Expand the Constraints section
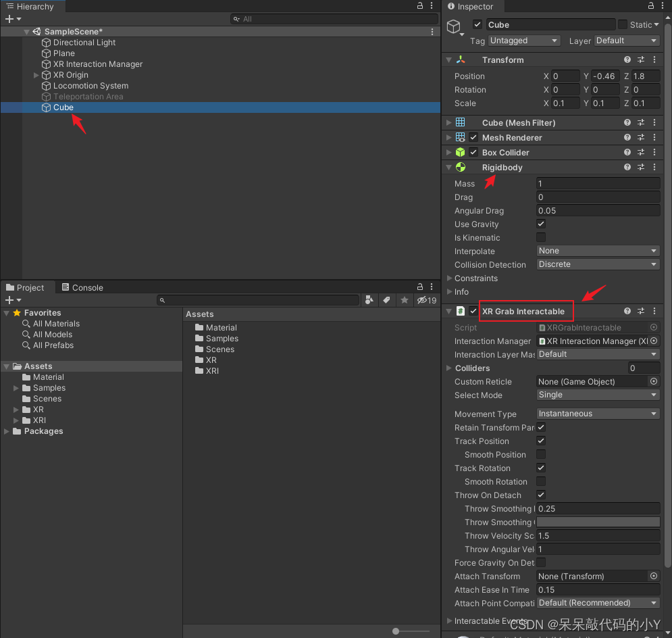The height and width of the screenshot is (638, 672). 450,278
